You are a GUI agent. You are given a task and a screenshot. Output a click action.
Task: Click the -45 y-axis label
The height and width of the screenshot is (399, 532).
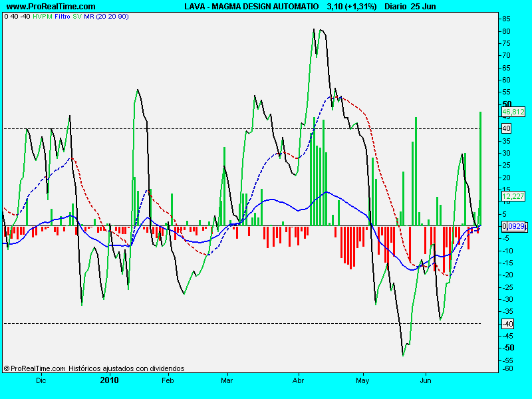[x=507, y=336]
